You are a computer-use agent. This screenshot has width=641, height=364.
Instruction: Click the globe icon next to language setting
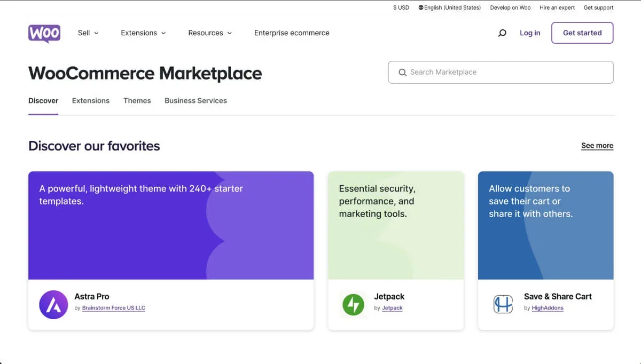coord(421,7)
